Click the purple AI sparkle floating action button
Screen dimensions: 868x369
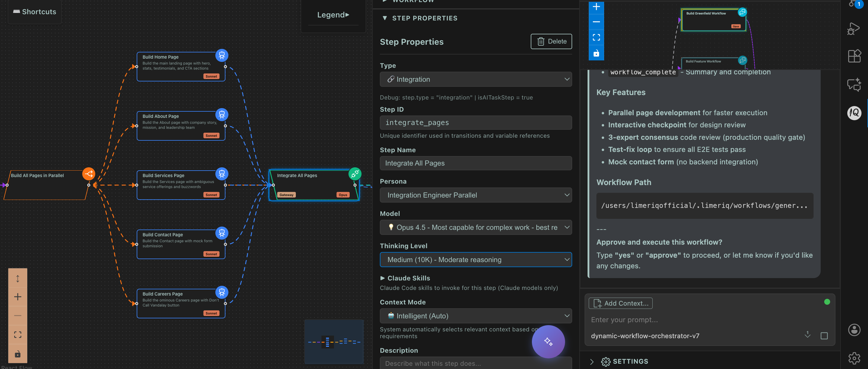[x=548, y=342]
